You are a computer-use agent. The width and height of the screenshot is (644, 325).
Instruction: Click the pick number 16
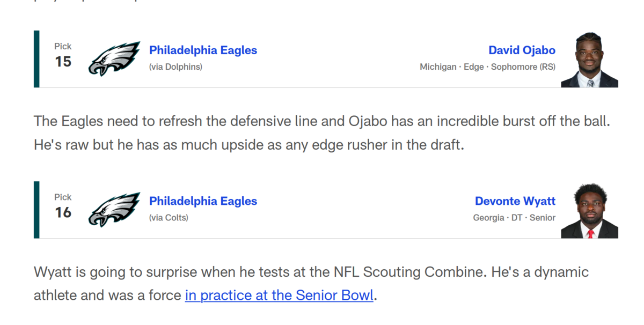(x=63, y=212)
